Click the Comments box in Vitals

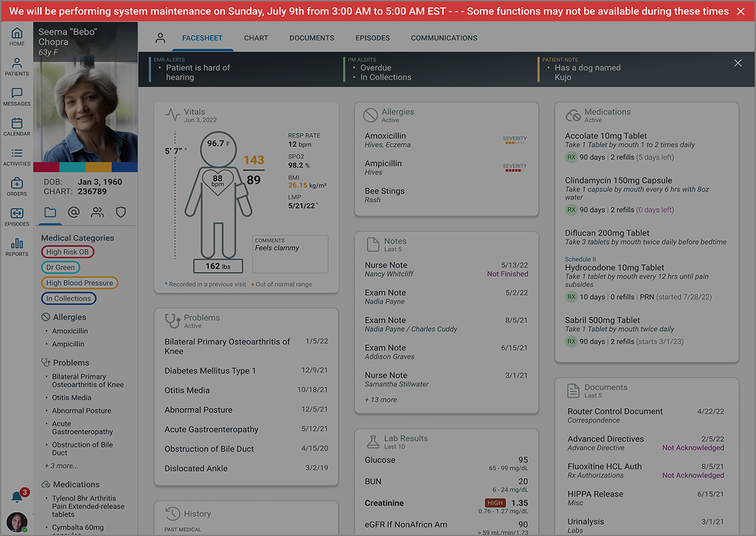point(290,254)
